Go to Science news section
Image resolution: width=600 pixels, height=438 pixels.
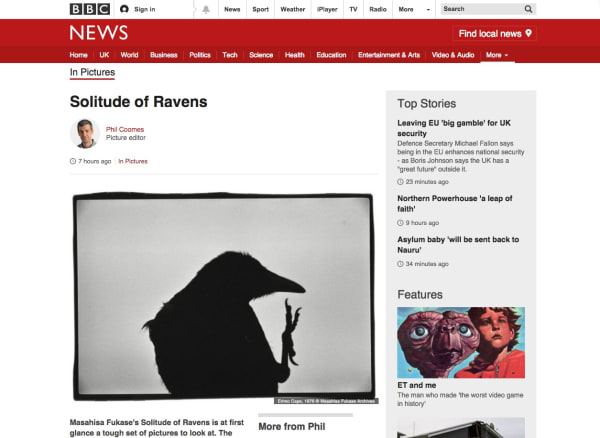[261, 55]
